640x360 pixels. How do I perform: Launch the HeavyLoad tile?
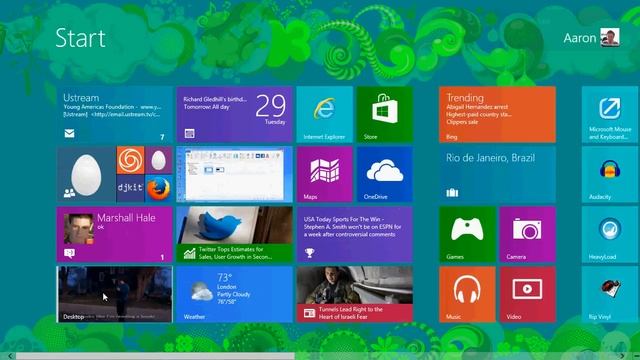point(610,234)
